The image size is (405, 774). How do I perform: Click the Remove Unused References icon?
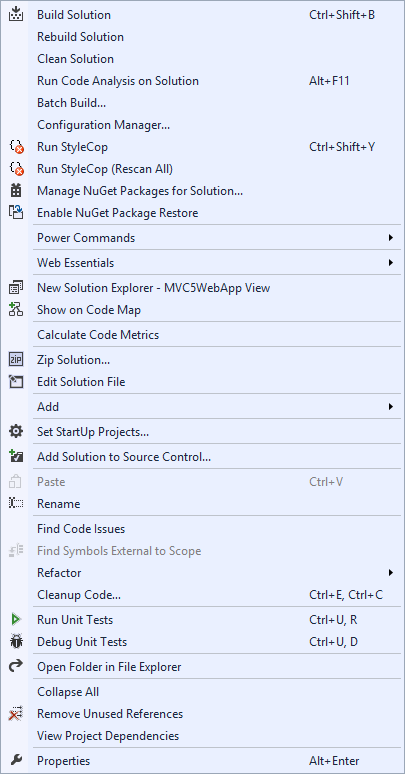(x=16, y=714)
